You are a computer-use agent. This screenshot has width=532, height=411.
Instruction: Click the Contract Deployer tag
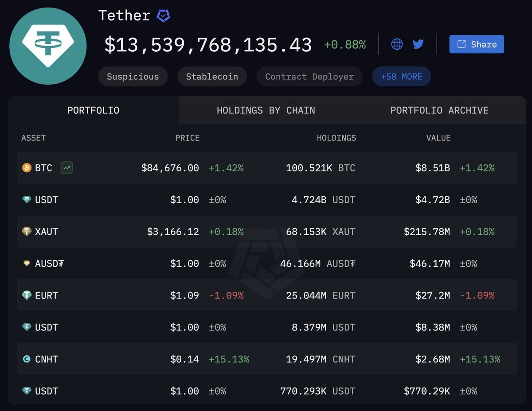pyautogui.click(x=309, y=77)
